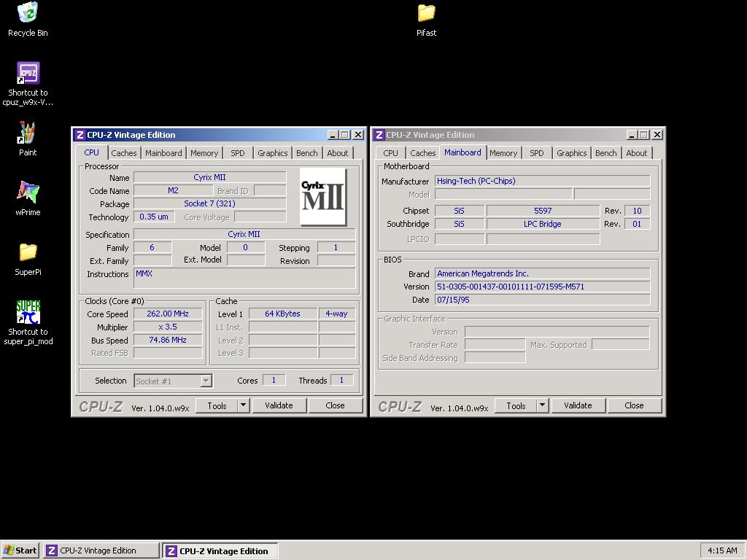The image size is (747, 560).
Task: Click the Z title icon in right CPU-Z window
Action: click(379, 135)
